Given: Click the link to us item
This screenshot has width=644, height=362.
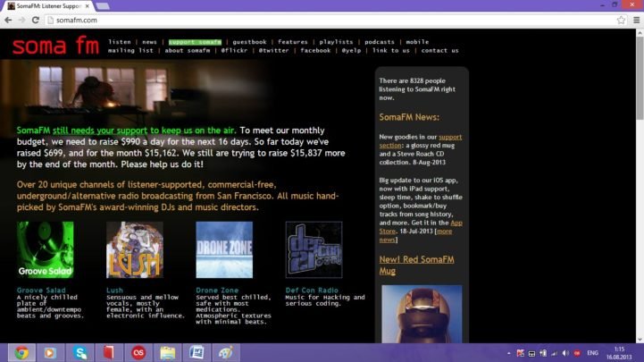Looking at the screenshot, I should coord(391,51).
